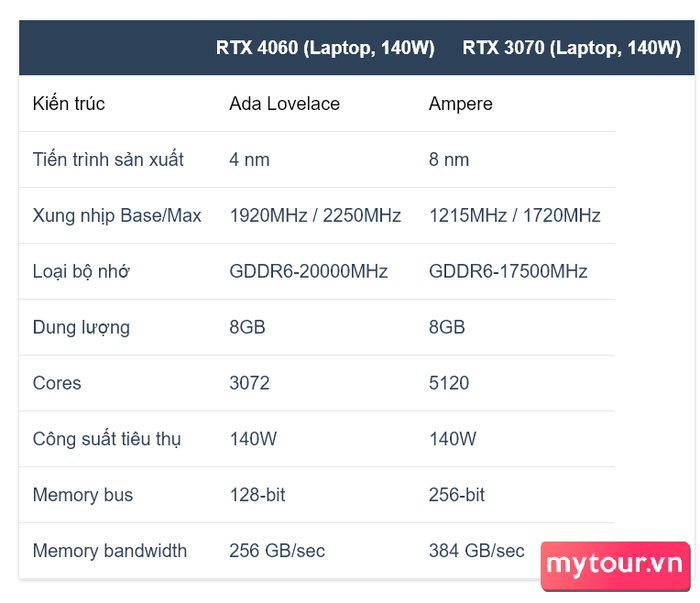Click the mytour.vn logo watermark
The width and height of the screenshot is (700, 603).
pos(615,566)
